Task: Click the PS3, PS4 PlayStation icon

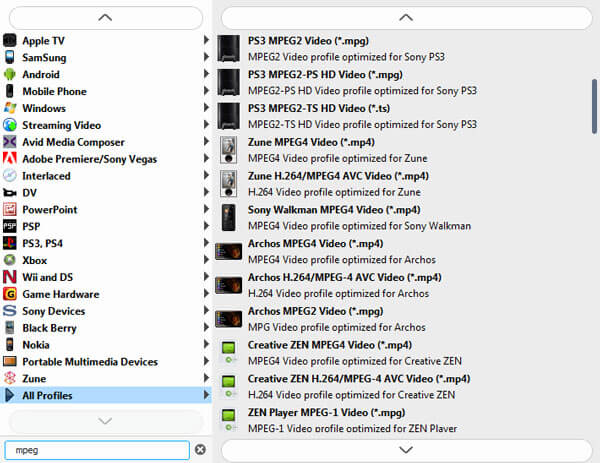Action: coord(10,243)
